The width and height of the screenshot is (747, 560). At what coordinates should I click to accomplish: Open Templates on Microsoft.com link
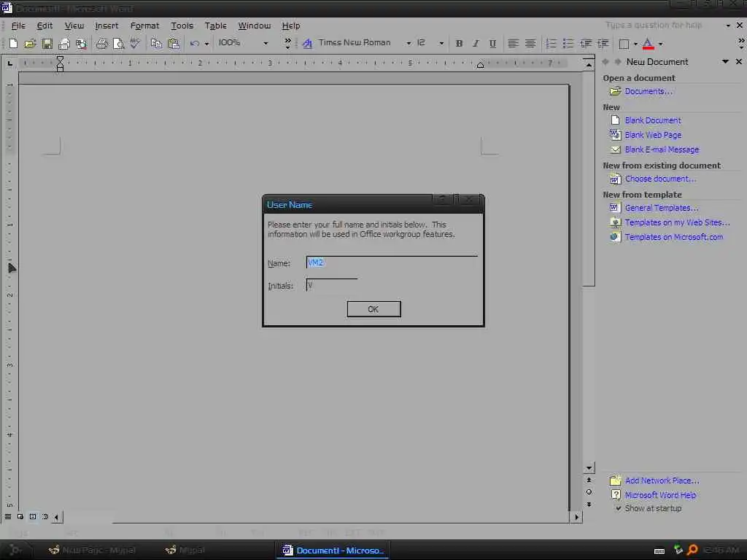click(673, 237)
